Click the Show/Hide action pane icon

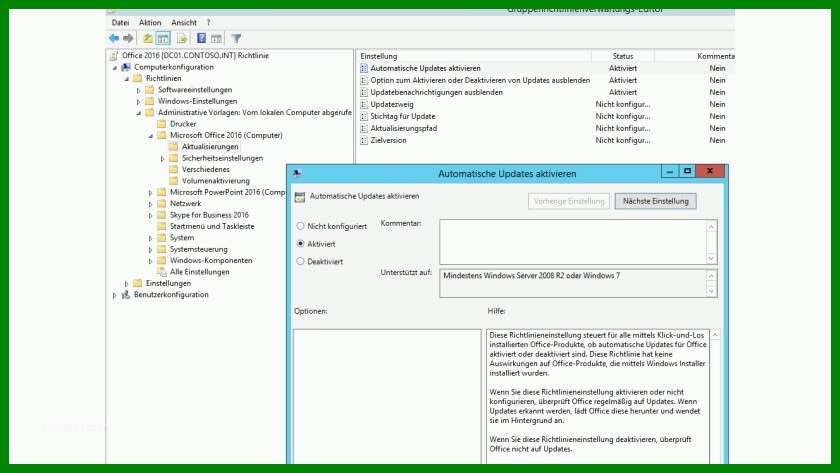216,39
